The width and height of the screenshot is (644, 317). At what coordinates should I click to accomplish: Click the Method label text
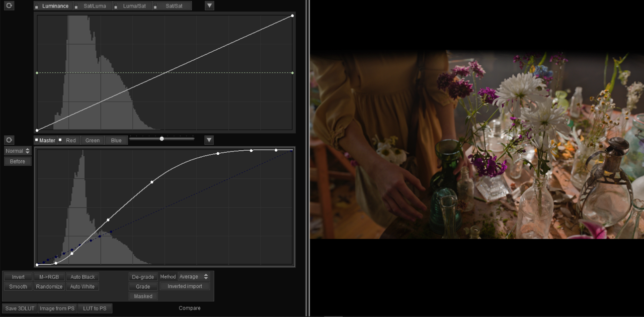[x=168, y=277]
